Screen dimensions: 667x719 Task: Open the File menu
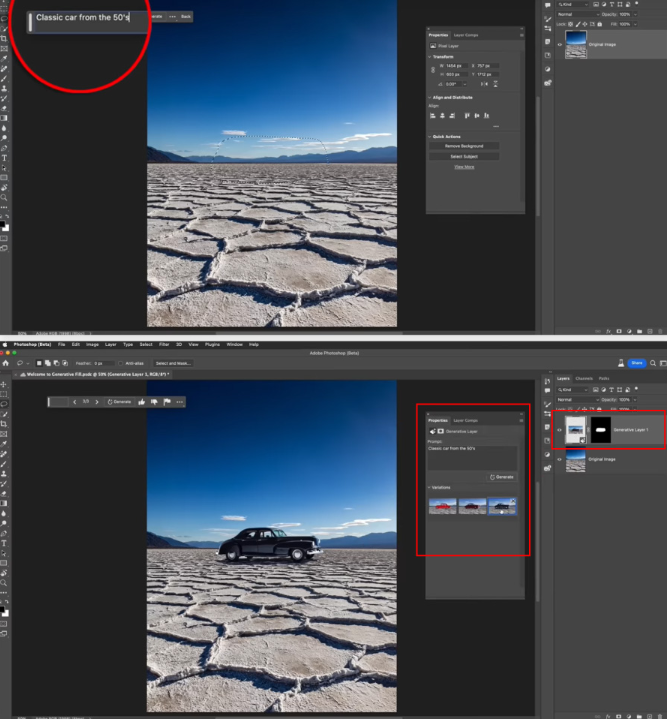click(61, 344)
